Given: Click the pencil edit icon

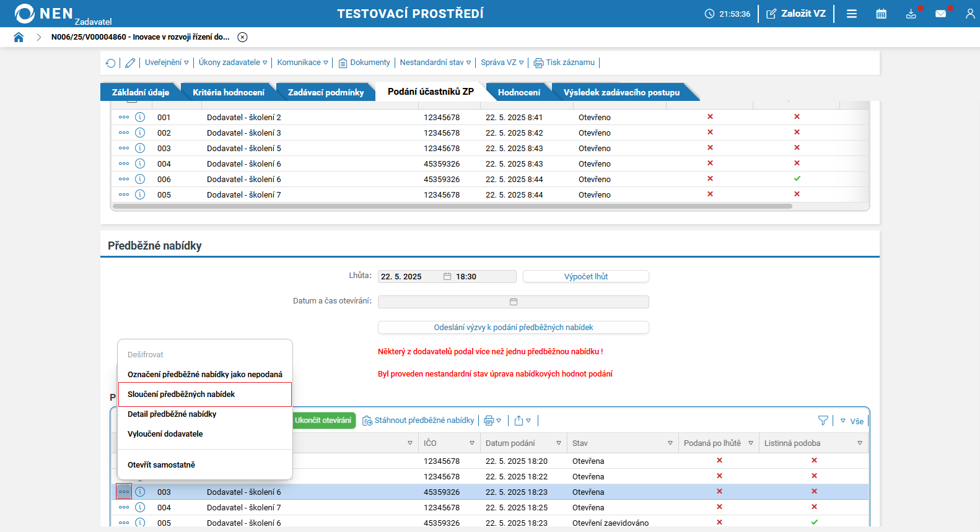Looking at the screenshot, I should point(130,63).
